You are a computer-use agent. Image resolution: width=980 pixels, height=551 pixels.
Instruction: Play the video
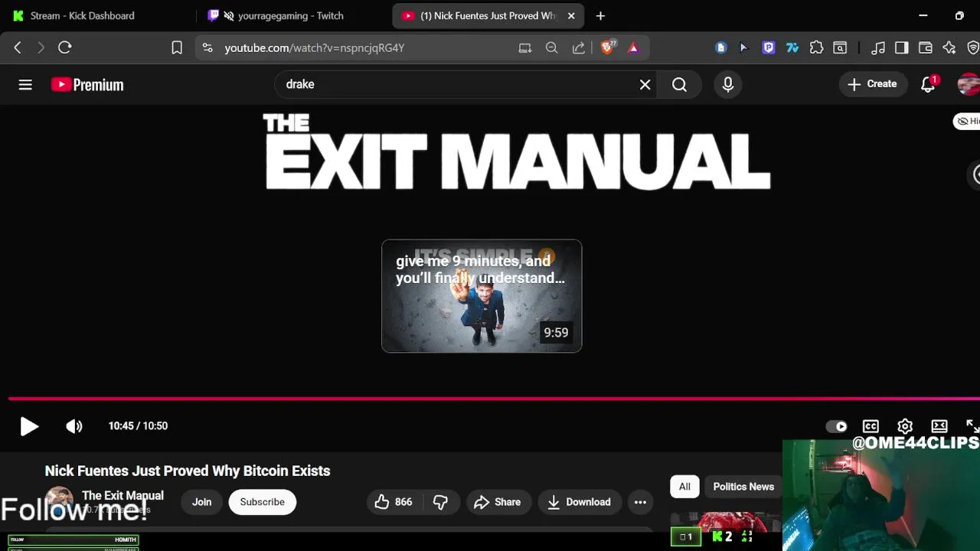pyautogui.click(x=29, y=426)
